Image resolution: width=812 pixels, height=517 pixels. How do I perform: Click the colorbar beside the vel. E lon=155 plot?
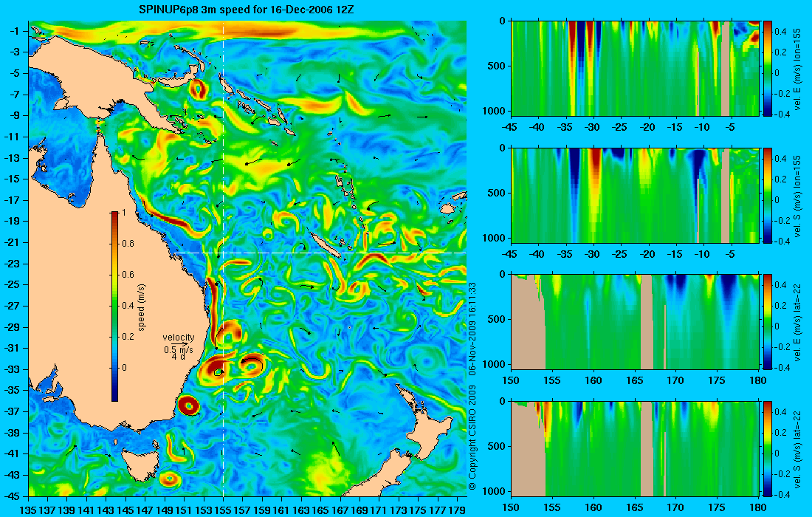(768, 69)
